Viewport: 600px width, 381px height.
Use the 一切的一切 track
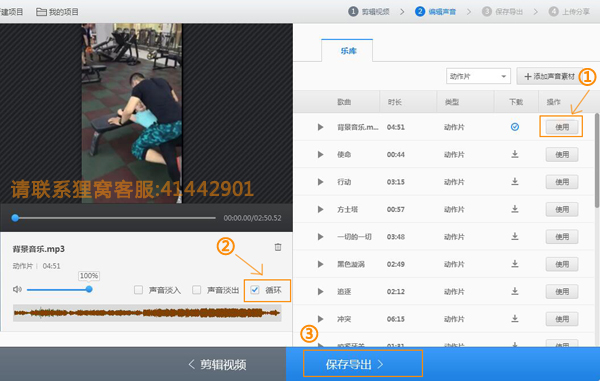(562, 237)
